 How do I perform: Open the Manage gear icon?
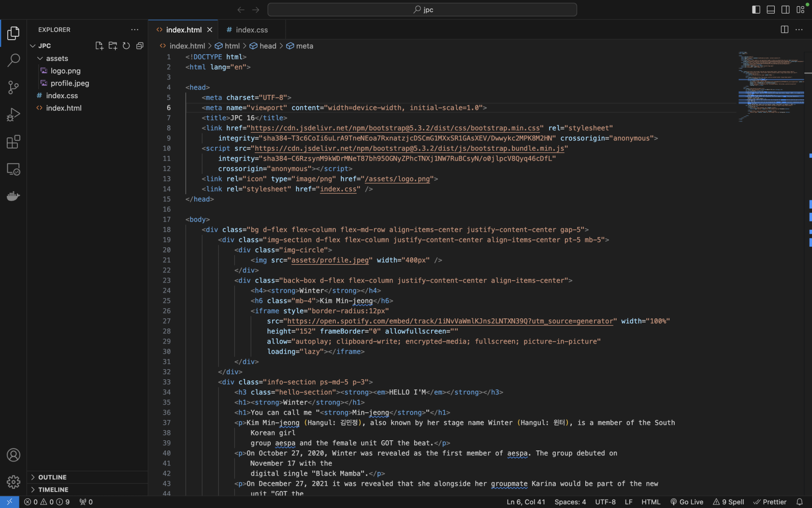(x=14, y=482)
